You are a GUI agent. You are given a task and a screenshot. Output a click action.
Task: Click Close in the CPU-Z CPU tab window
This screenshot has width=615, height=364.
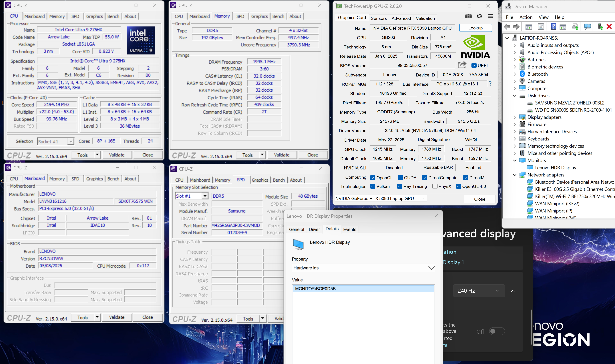tap(148, 155)
